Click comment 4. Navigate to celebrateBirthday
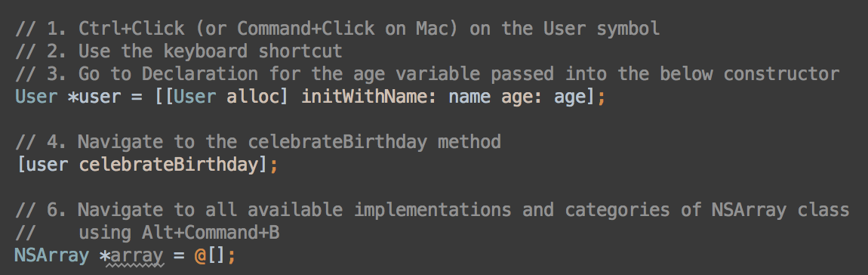 pos(258,142)
